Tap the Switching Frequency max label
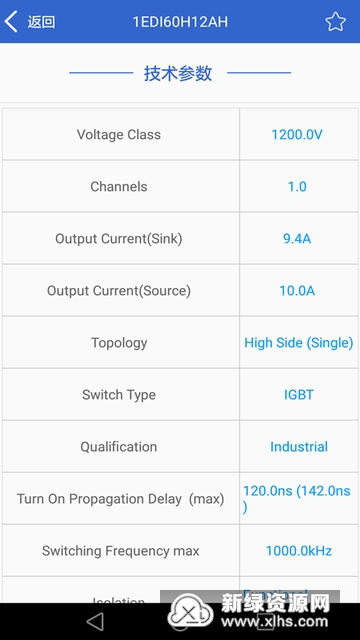 coord(120,551)
